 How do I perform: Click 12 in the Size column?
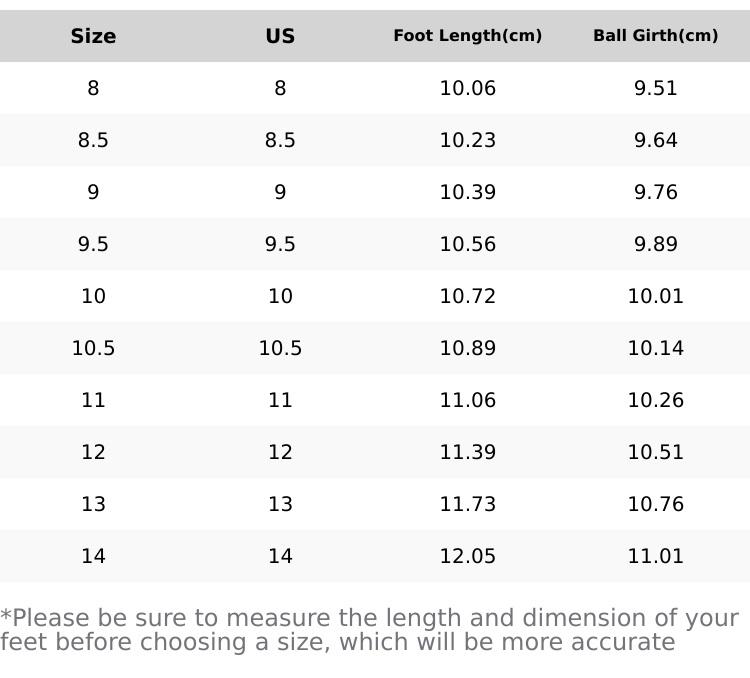pos(93,452)
